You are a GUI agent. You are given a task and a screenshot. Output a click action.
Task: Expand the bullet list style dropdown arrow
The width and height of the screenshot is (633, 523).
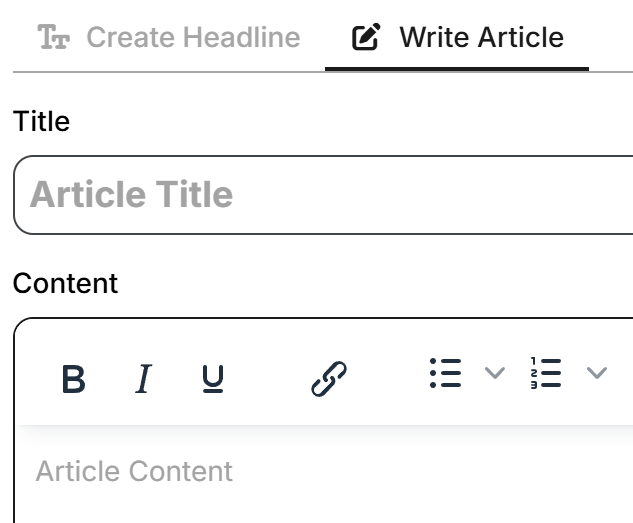494,373
